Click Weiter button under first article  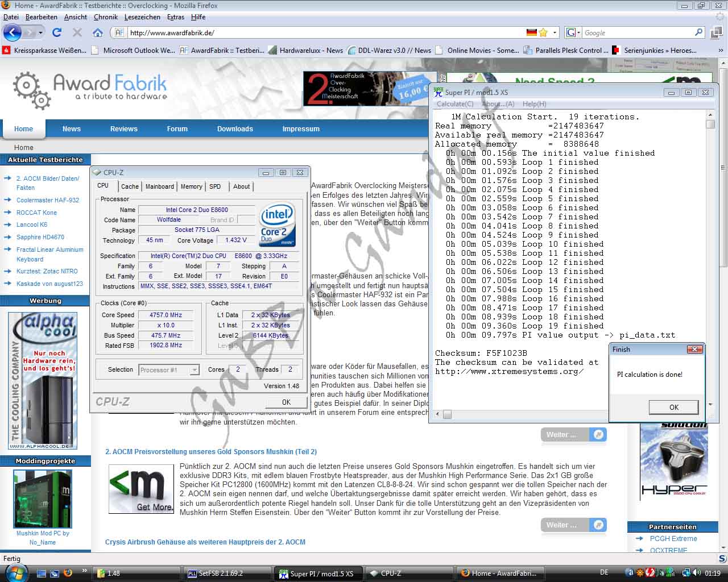[x=574, y=435]
